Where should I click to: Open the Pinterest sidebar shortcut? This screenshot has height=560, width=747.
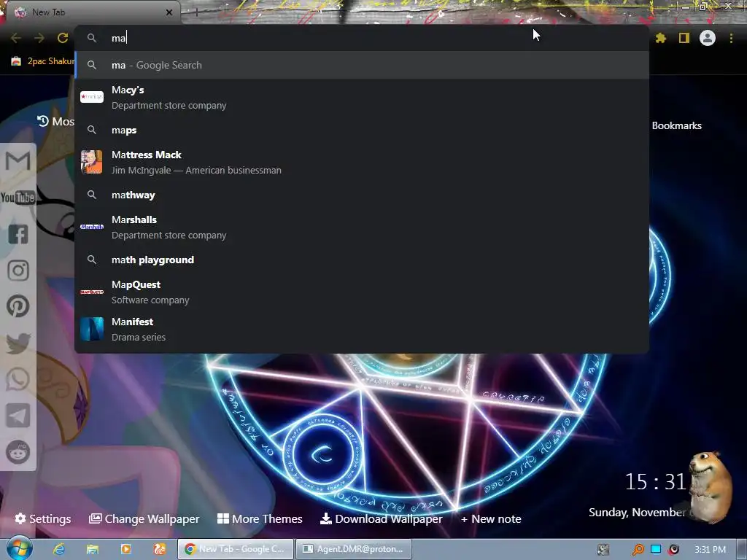18,306
